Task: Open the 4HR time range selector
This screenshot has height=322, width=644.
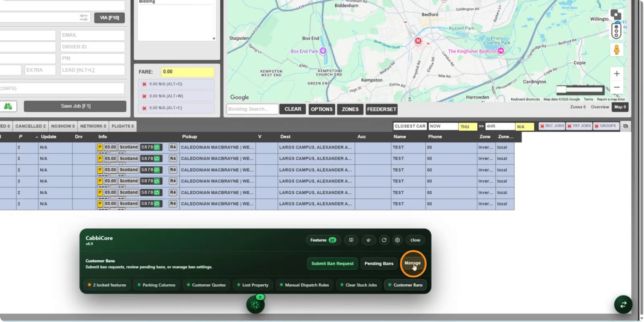Action: click(500, 126)
